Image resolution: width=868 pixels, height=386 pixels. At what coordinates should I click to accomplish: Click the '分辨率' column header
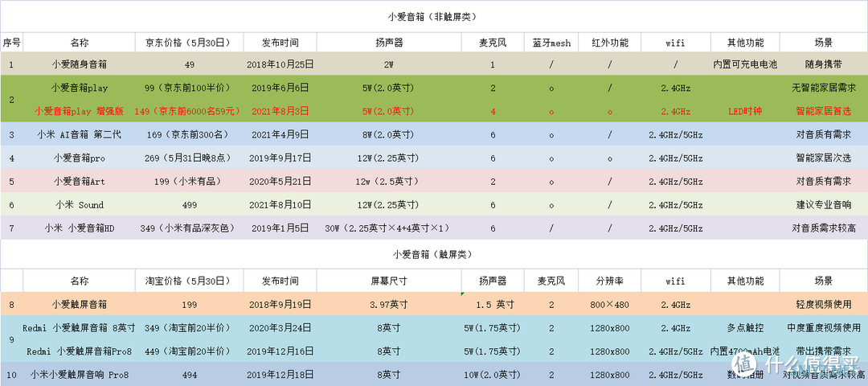coord(609,281)
